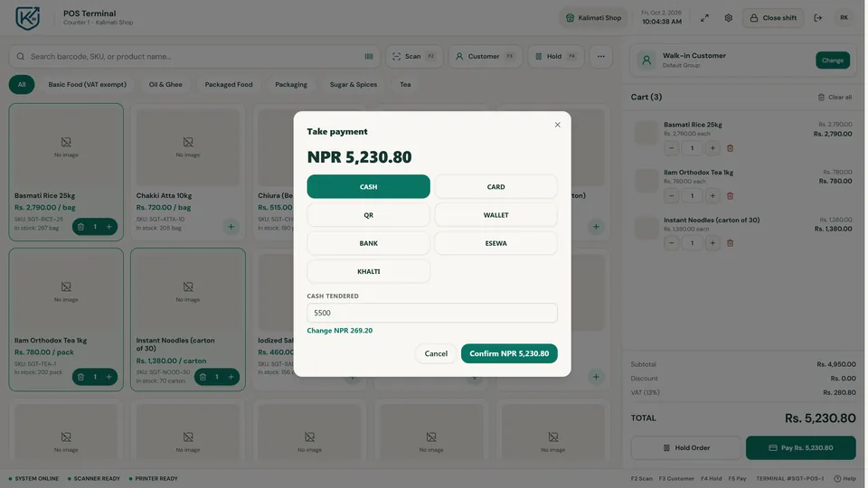Toggle fullscreen expand icon in header
The width and height of the screenshot is (868, 488).
(704, 18)
